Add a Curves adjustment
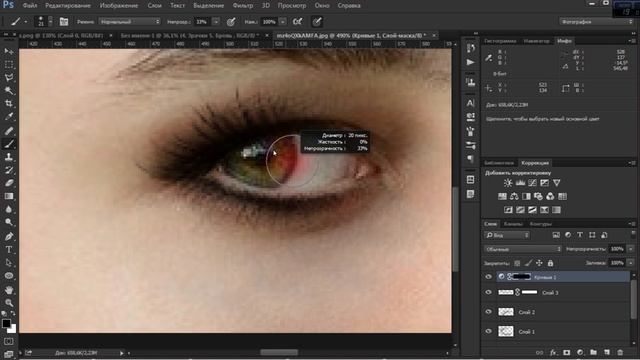This screenshot has height=360, width=640. click(532, 183)
